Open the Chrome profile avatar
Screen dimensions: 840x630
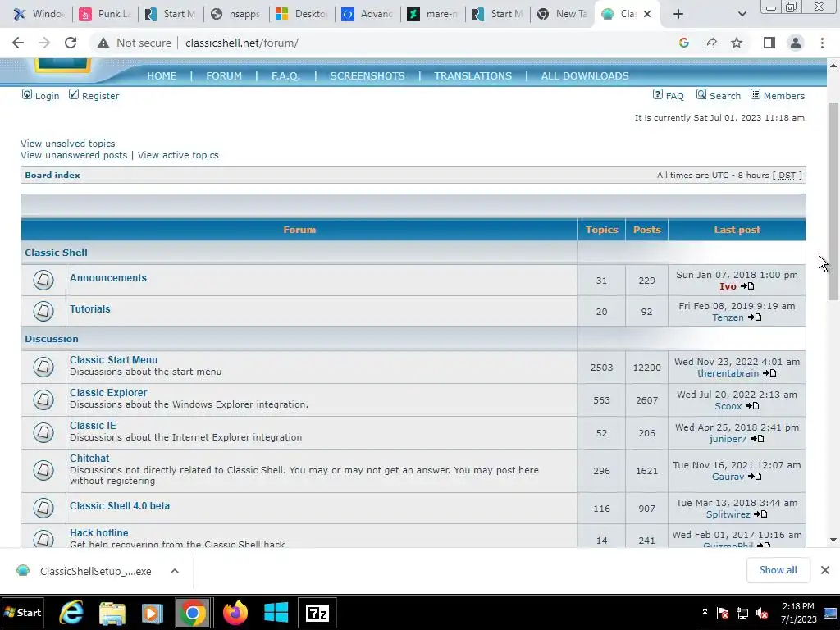(x=796, y=43)
